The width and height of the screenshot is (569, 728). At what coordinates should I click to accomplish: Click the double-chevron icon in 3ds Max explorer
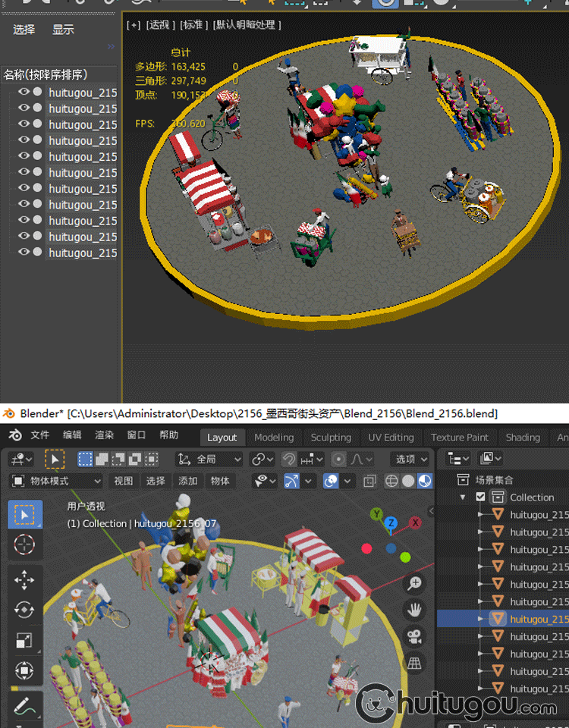point(111,46)
